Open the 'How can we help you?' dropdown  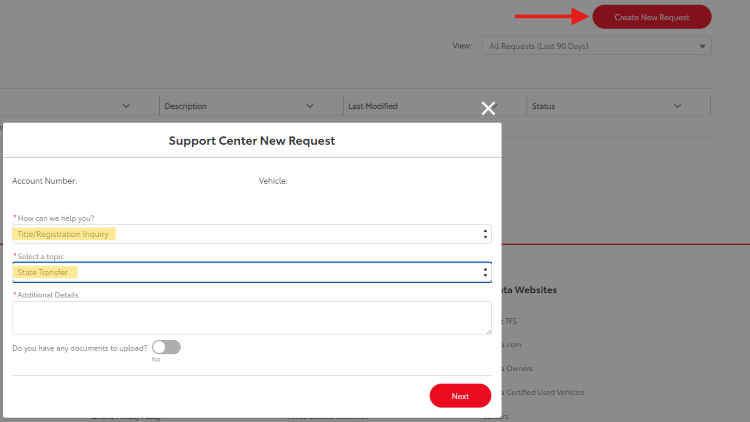(x=250, y=234)
